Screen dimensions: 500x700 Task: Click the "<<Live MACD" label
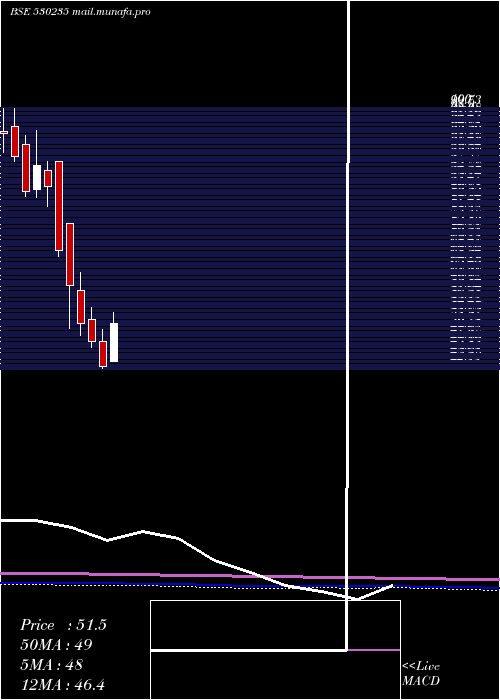(421, 673)
